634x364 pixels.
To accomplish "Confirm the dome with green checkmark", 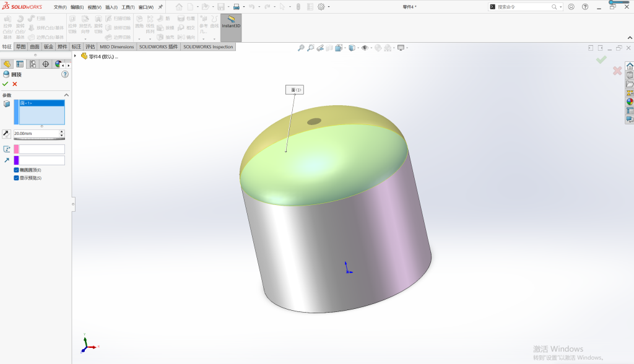I will click(5, 84).
